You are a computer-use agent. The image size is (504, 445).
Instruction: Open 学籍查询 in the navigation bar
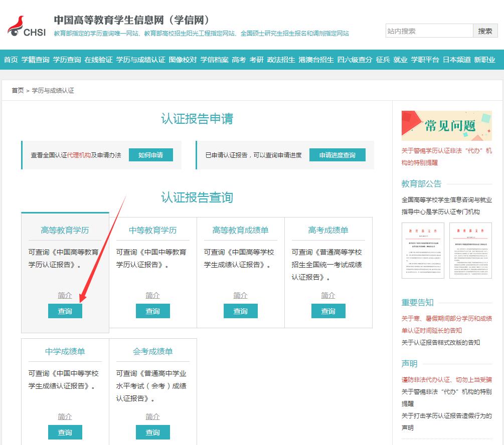36,60
